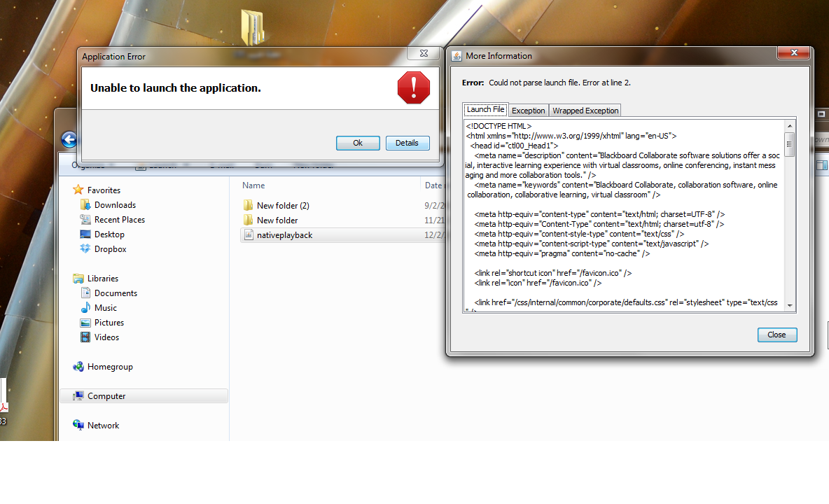
Task: Switch to the Launch File tab
Action: click(485, 110)
